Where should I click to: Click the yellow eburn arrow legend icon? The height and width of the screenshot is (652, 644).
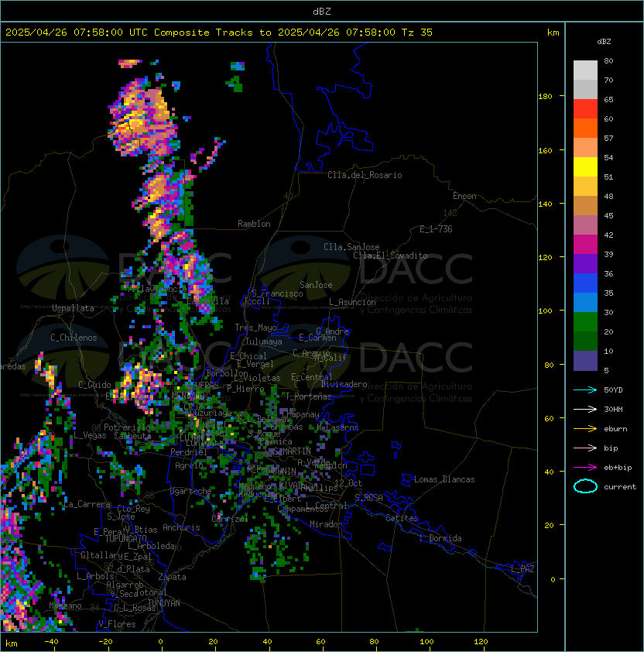585,428
